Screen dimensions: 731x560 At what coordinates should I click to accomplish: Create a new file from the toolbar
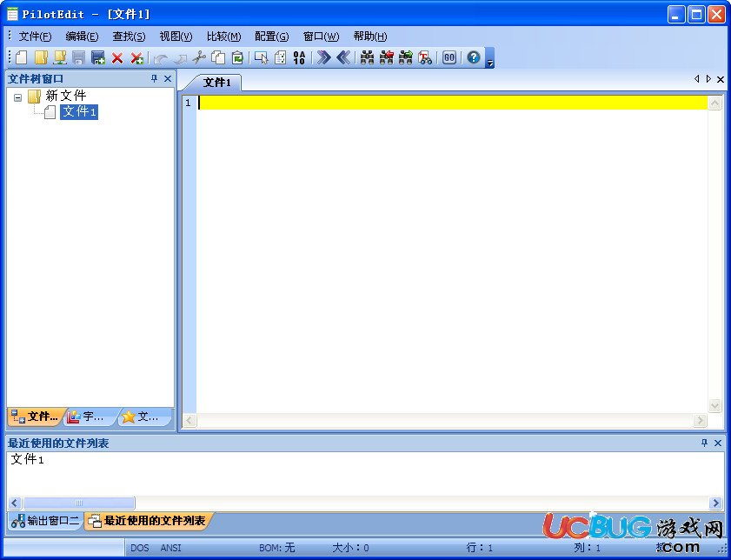22,57
